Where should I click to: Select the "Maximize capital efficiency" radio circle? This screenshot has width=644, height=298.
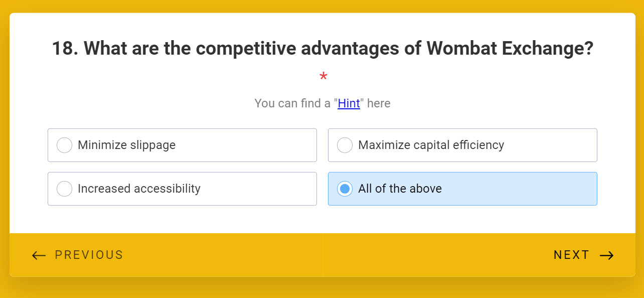[x=345, y=145]
